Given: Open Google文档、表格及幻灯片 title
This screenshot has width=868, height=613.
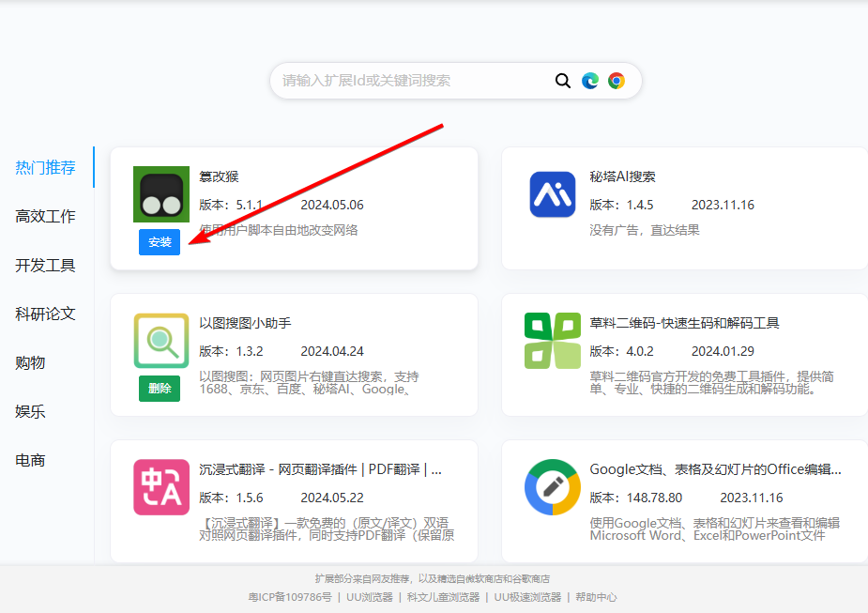Looking at the screenshot, I should pyautogui.click(x=716, y=469).
